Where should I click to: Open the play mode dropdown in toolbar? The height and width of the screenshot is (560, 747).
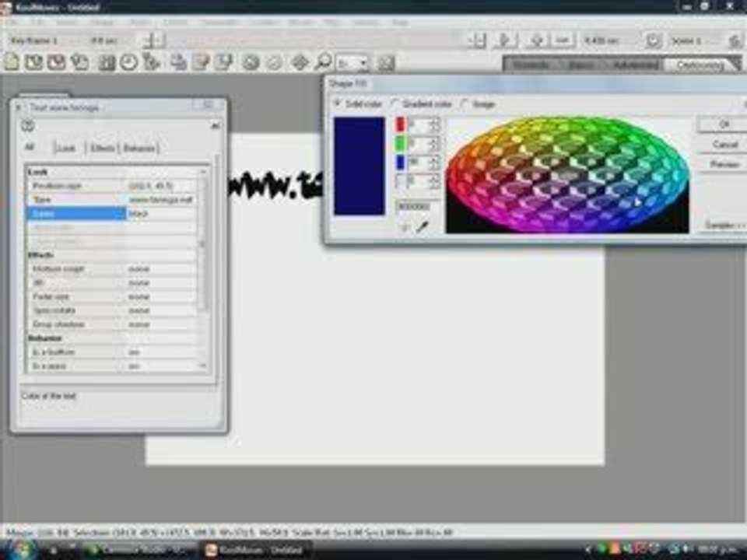[x=353, y=62]
